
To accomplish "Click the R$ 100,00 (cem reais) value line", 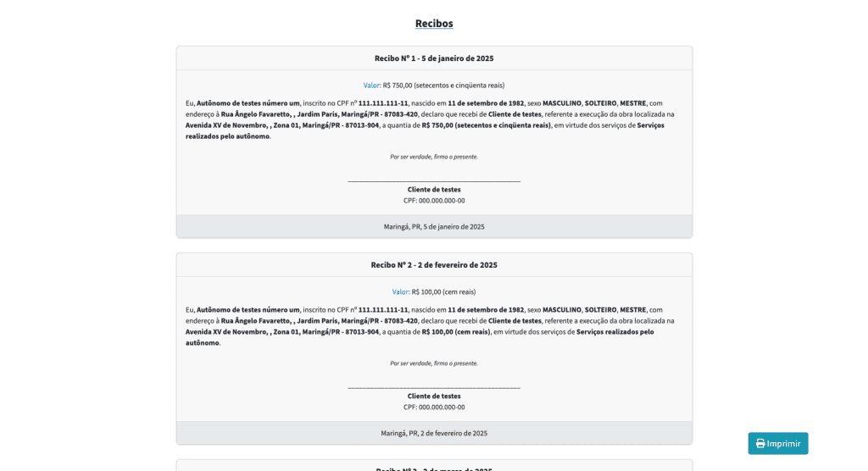I will pyautogui.click(x=443, y=292).
